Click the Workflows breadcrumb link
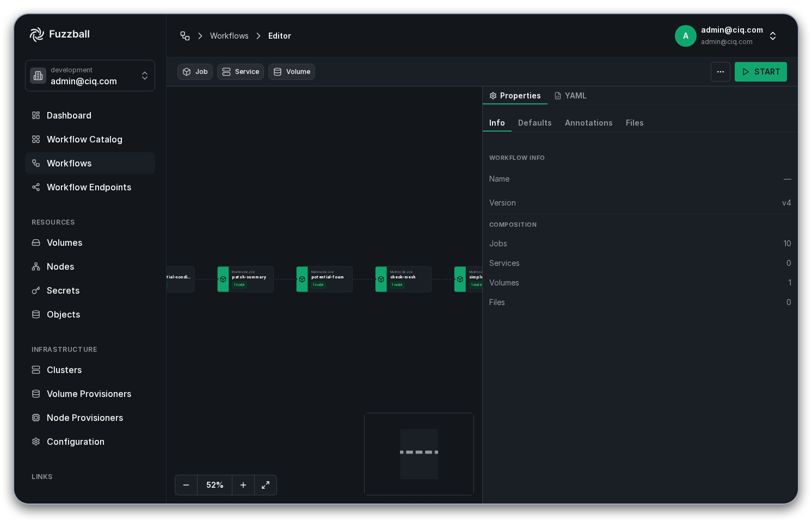 229,36
